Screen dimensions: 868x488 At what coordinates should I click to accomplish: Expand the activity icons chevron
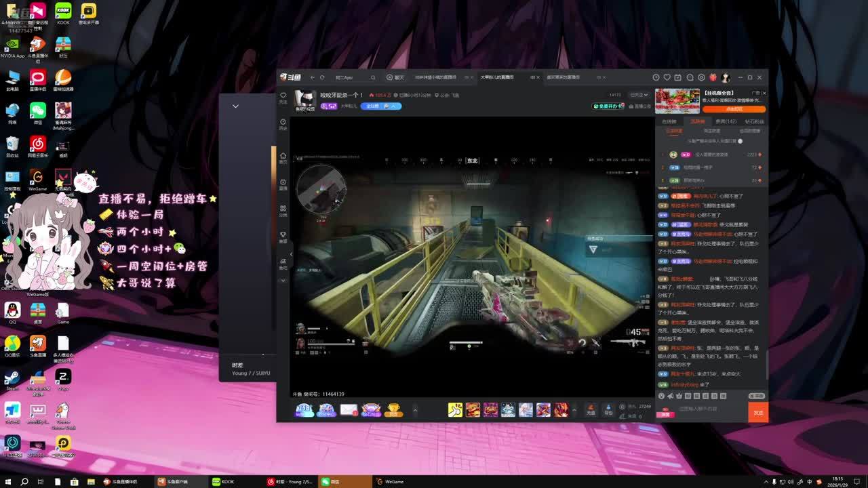[x=415, y=409]
